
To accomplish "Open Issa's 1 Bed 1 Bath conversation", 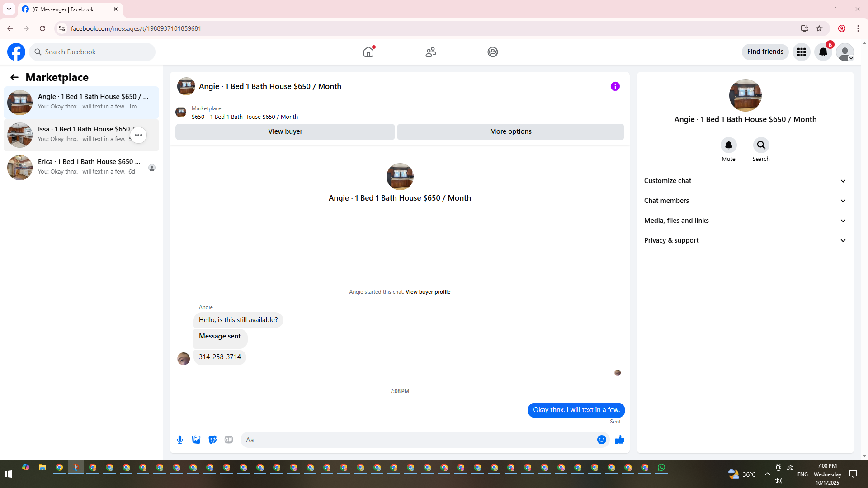I will [x=81, y=135].
